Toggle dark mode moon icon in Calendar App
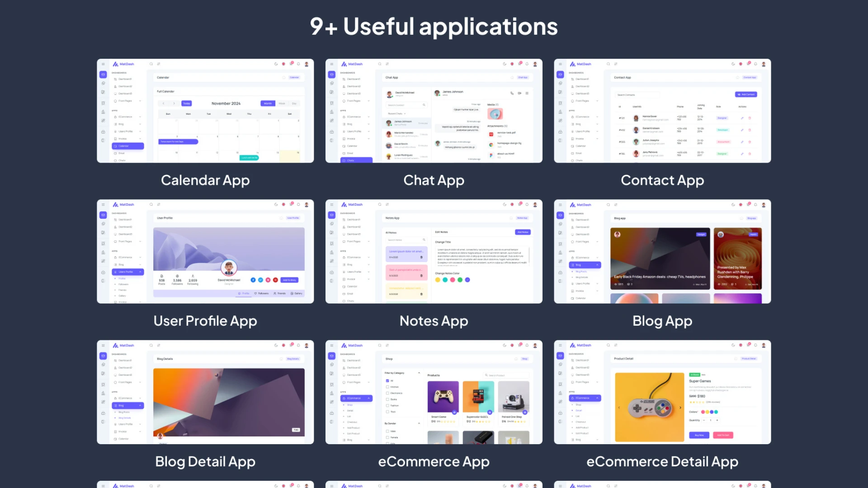The image size is (868, 488). [x=276, y=64]
